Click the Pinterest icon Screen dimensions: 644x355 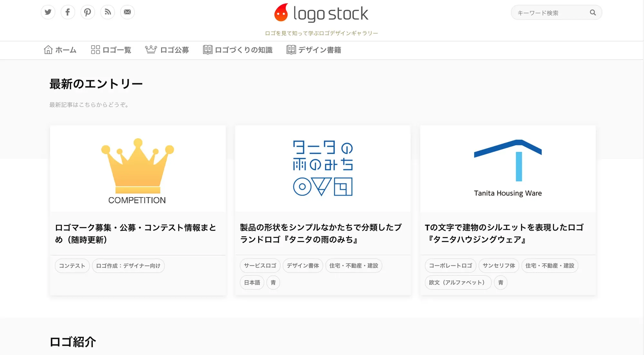(x=88, y=12)
